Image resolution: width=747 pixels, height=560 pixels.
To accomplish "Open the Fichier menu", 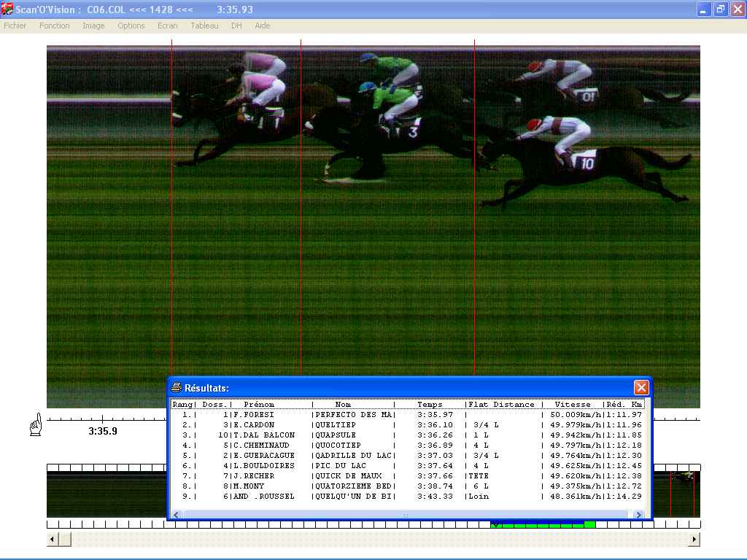I will (15, 26).
